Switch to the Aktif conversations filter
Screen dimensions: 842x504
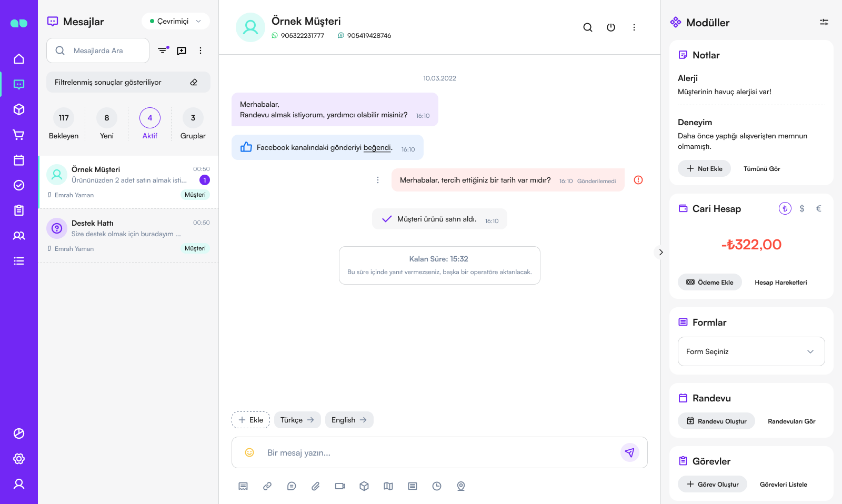coord(149,124)
